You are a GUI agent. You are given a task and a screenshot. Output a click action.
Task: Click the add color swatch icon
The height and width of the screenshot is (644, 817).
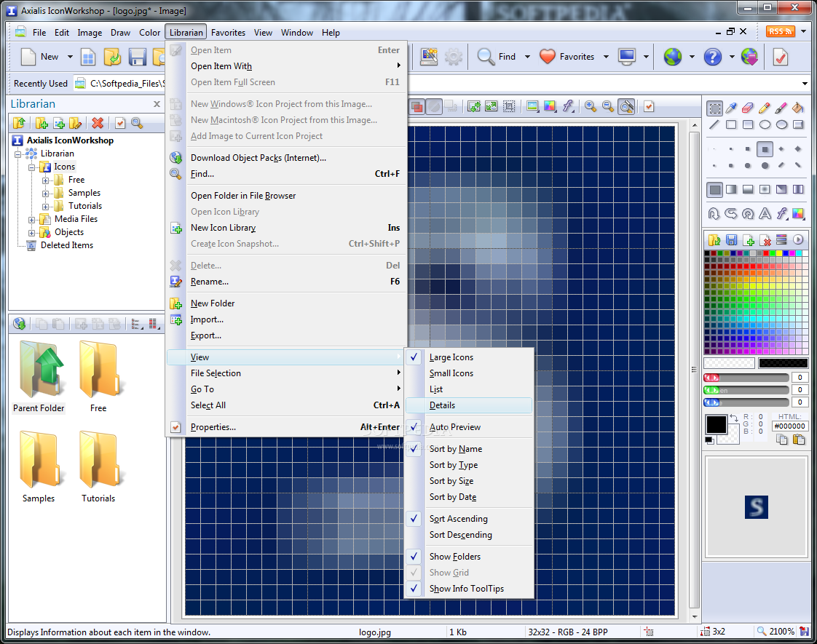click(x=749, y=240)
